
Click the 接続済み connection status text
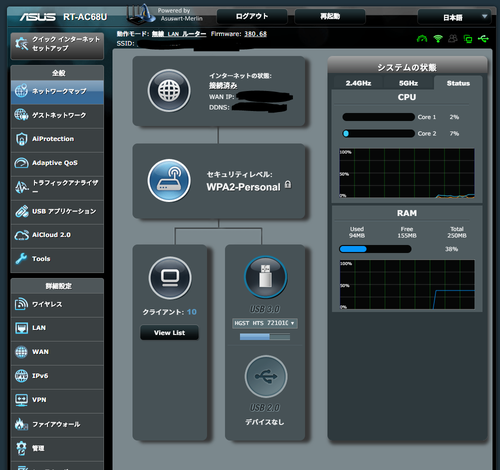(x=223, y=86)
